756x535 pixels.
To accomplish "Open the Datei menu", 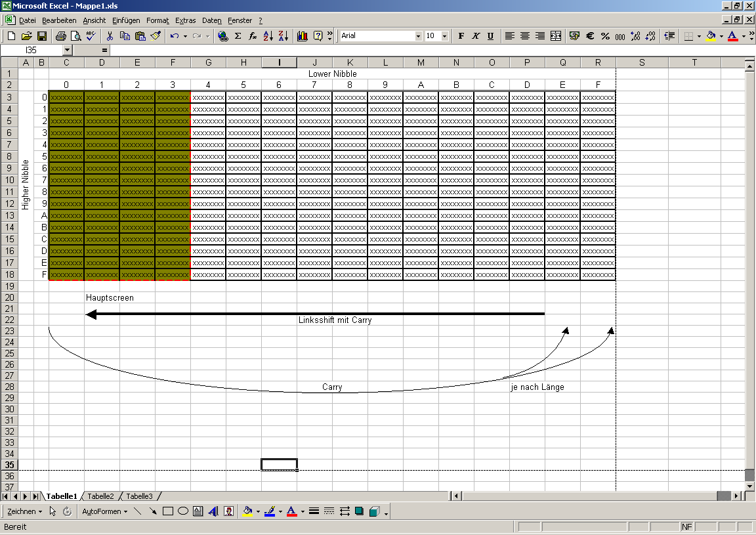I will coord(27,20).
